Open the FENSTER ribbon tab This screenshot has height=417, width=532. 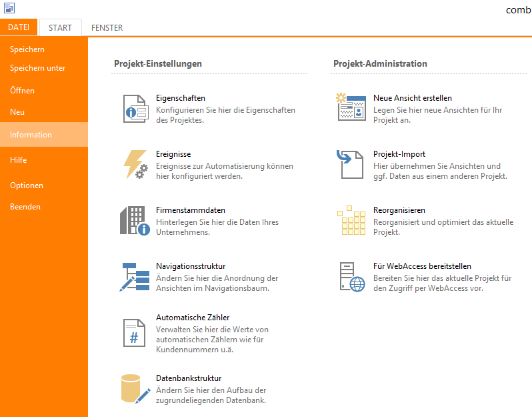pos(107,28)
